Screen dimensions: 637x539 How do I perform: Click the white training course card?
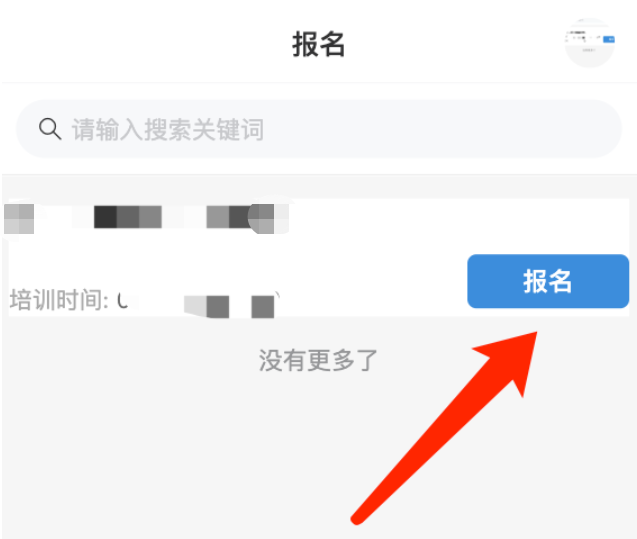(319, 257)
